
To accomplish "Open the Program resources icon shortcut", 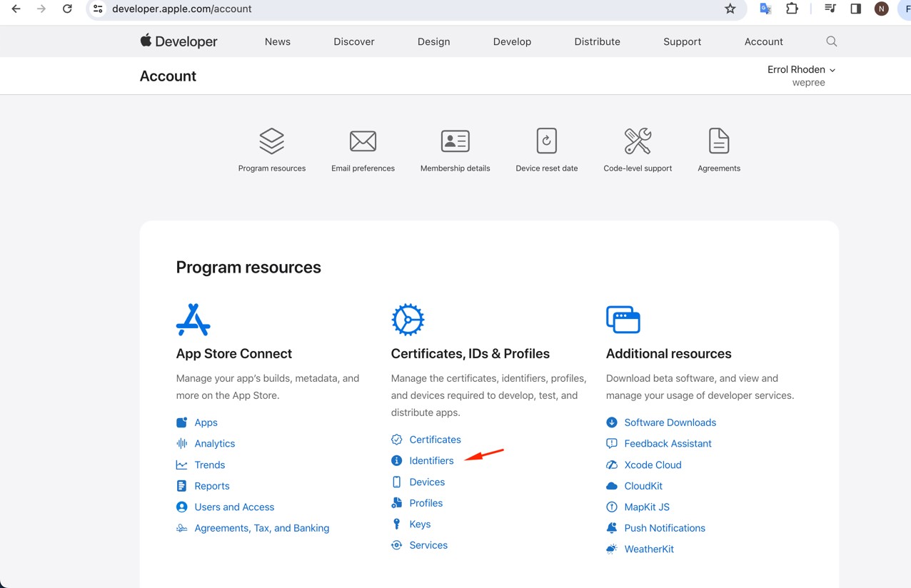I will point(271,141).
